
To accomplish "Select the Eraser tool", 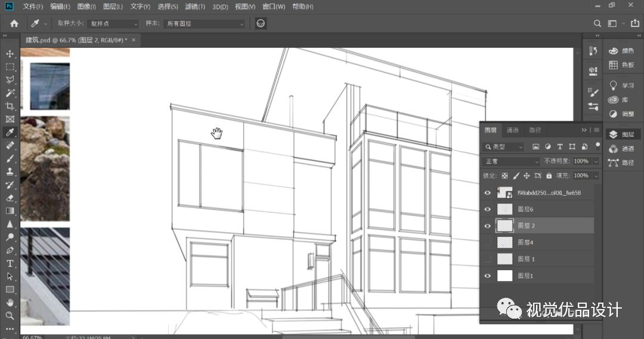I will (x=10, y=198).
